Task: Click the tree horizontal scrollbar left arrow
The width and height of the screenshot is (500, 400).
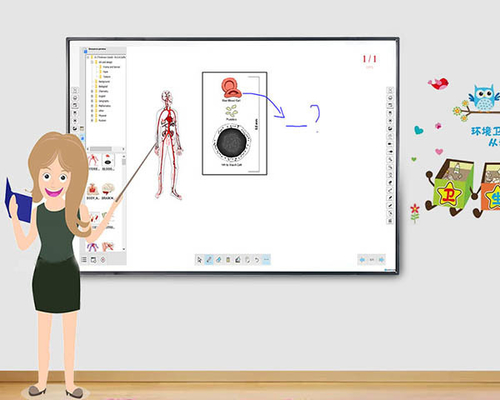Action: [88, 149]
